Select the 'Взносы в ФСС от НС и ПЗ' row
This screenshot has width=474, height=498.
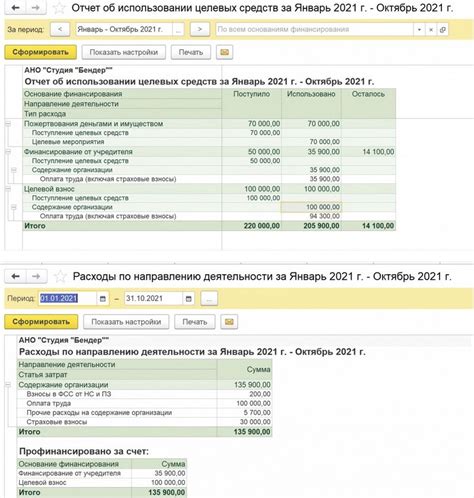click(144, 394)
